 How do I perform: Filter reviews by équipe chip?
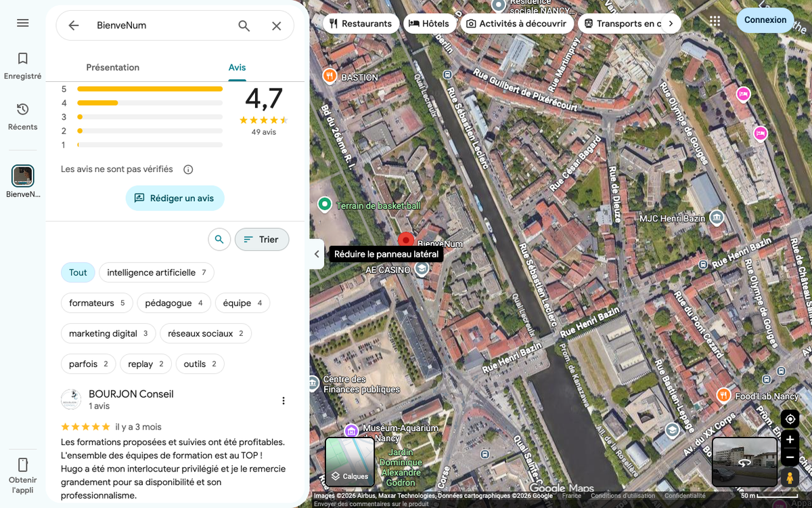coord(242,303)
